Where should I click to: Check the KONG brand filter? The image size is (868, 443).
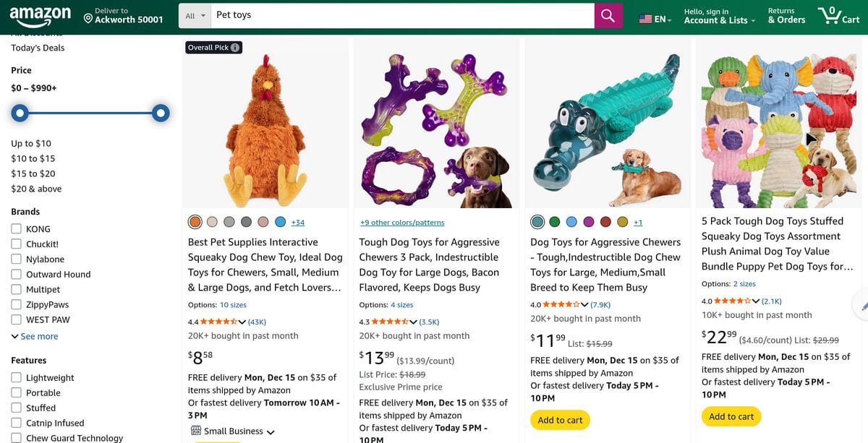[x=14, y=229]
